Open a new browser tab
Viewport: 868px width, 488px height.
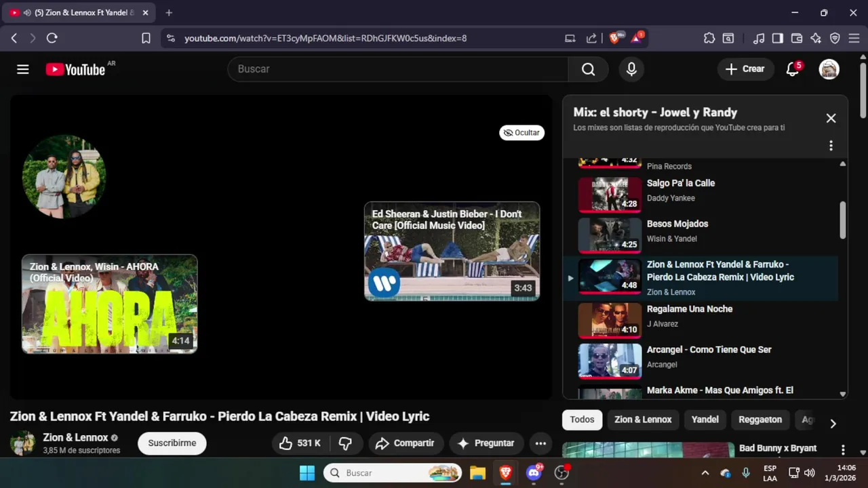point(169,13)
